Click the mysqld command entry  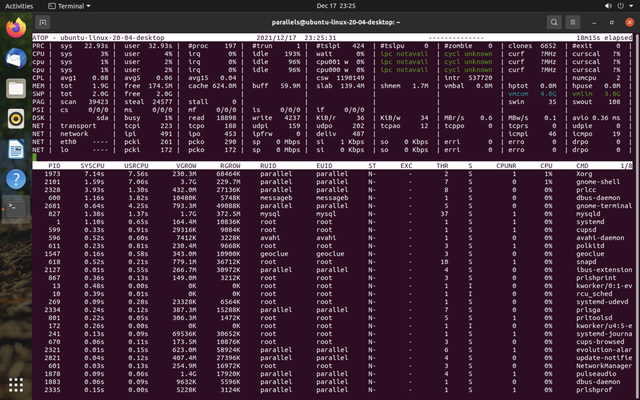click(x=588, y=214)
